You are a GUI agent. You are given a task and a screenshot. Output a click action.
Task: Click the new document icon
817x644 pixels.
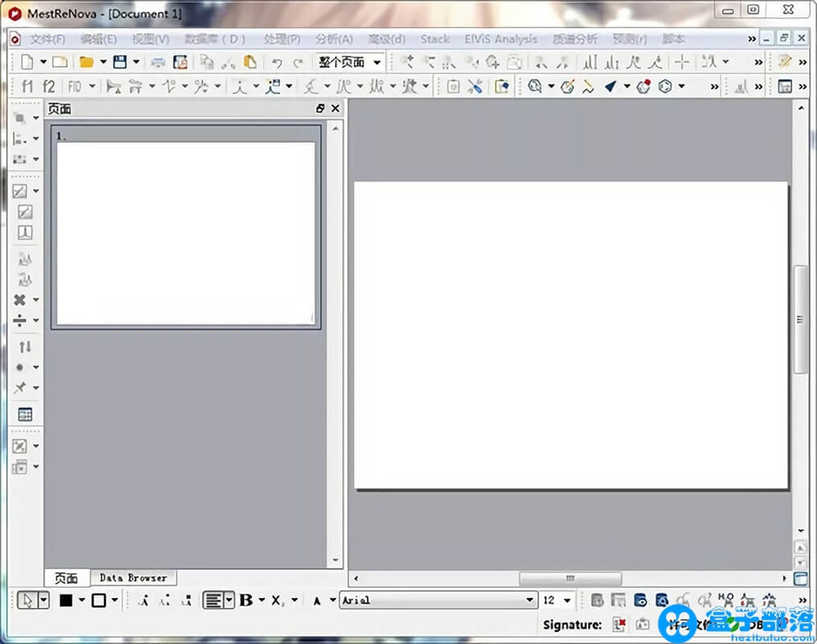click(27, 62)
